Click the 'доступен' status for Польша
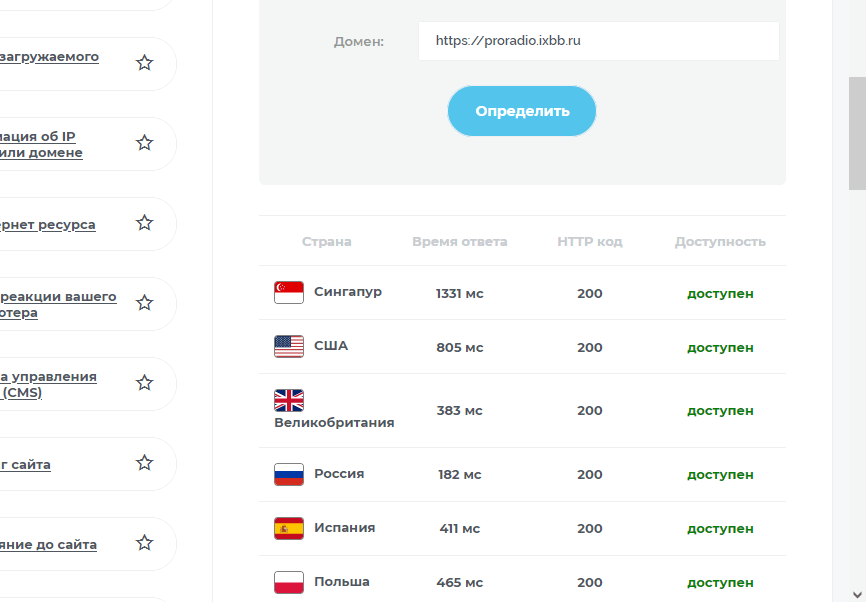Image resolution: width=866 pixels, height=602 pixels. click(x=720, y=584)
